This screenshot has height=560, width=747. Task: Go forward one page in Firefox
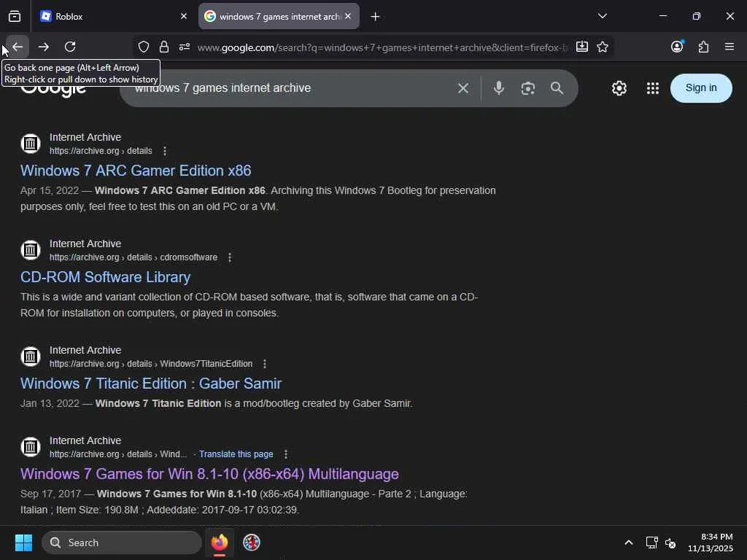coord(43,47)
